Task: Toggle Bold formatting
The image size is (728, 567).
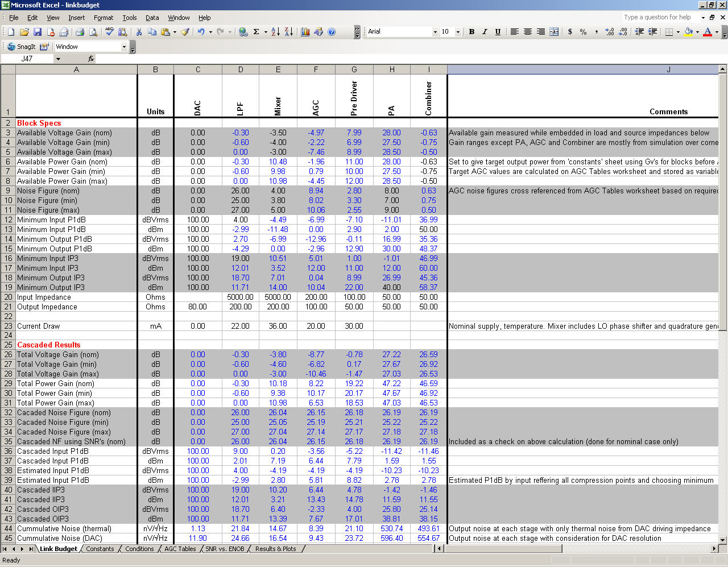Action: click(471, 32)
